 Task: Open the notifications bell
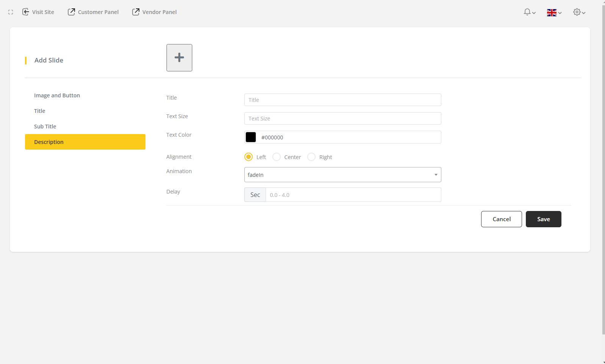coord(527,12)
